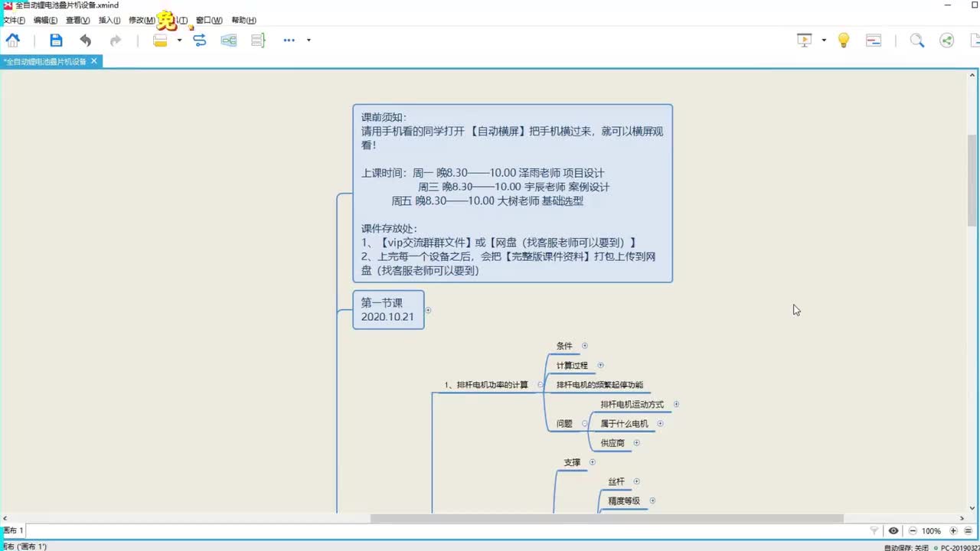Select the 问题 topic
The height and width of the screenshot is (551, 980).
[564, 424]
